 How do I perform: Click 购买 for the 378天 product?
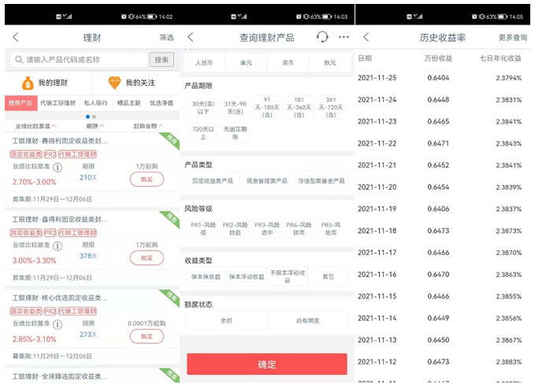pos(147,258)
